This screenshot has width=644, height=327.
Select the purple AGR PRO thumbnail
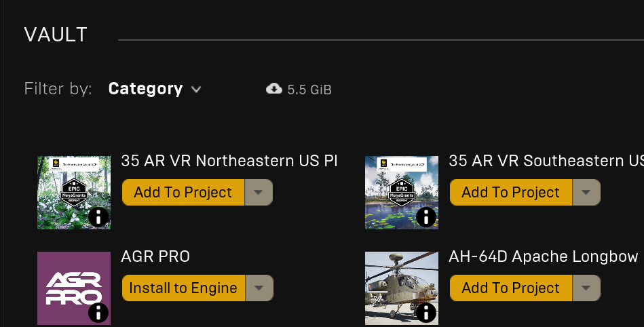tap(74, 288)
